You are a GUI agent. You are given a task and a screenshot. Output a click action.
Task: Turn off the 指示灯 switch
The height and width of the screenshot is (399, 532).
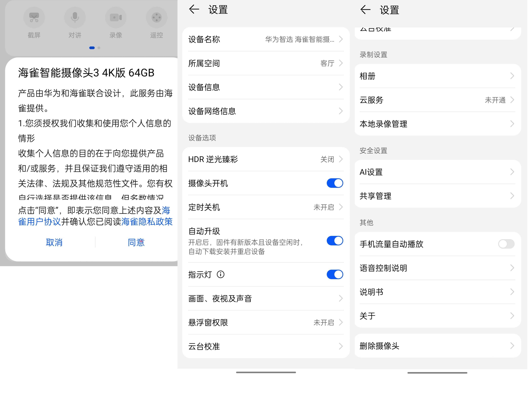(x=335, y=274)
